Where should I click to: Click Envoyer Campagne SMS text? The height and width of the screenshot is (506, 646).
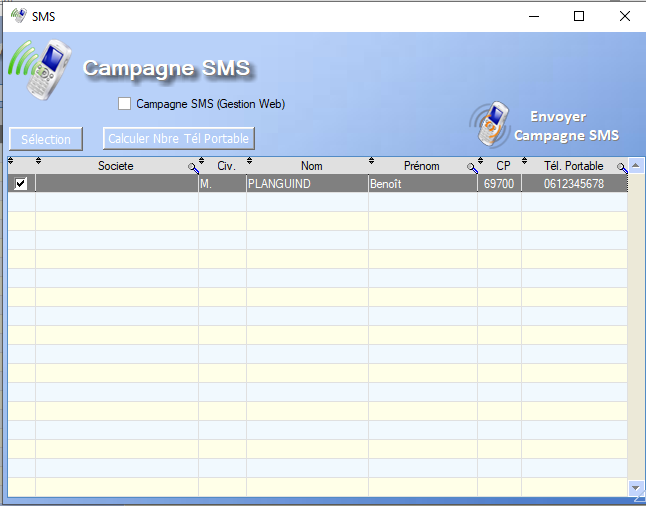565,126
